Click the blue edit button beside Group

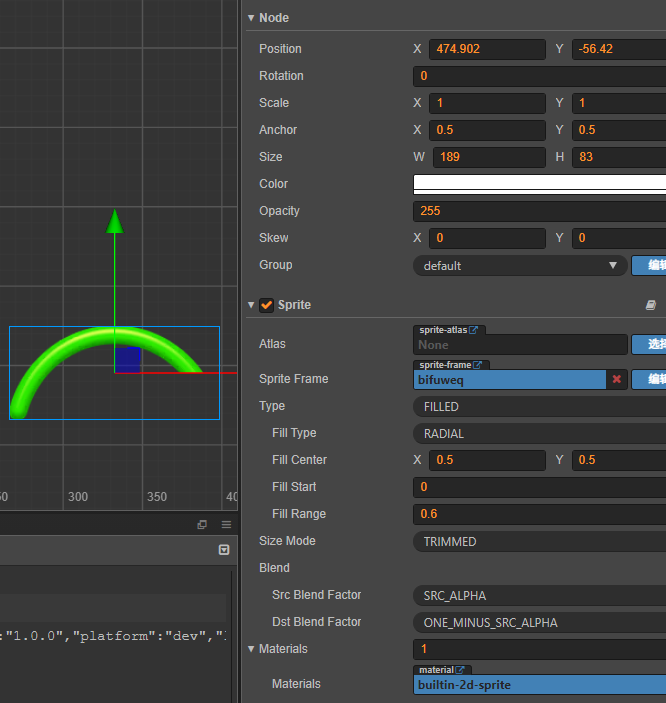[649, 265]
